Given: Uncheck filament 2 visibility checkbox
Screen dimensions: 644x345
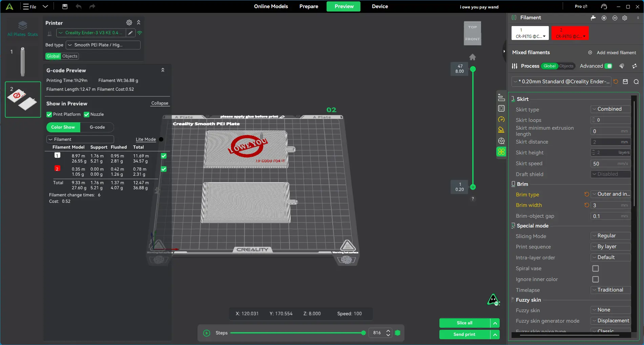Looking at the screenshot, I should pyautogui.click(x=164, y=169).
